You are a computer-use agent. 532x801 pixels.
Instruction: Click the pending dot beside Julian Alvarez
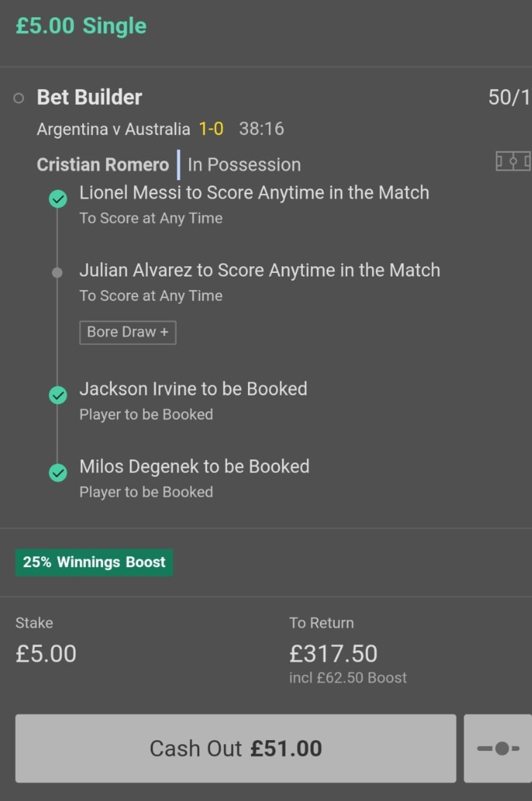click(57, 272)
